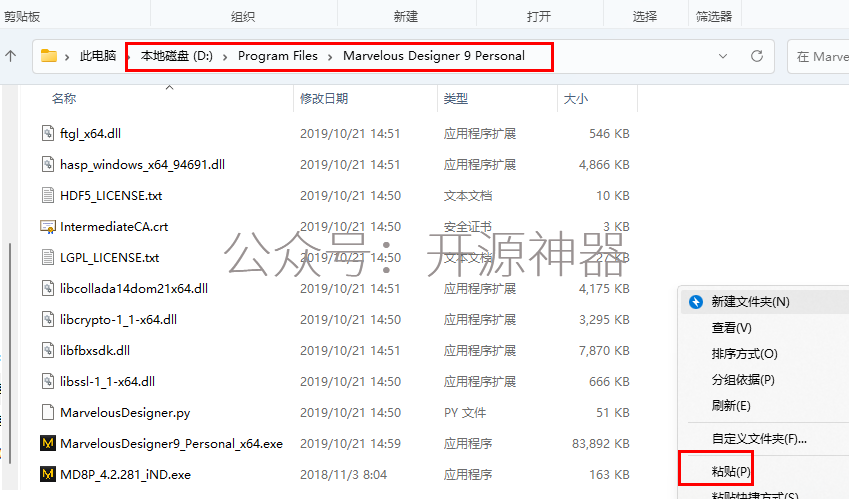Click the libcrypto-1_1-x64.dll file icon
The image size is (849, 499).
48,319
